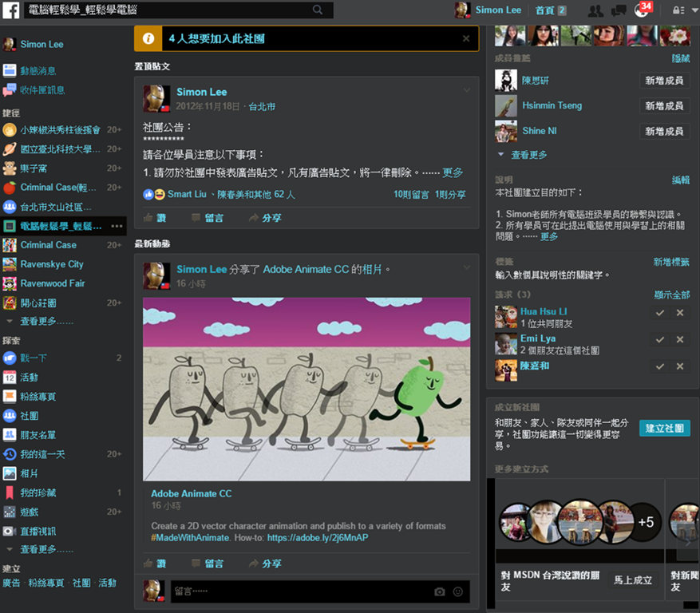Show all join requests
The width and height of the screenshot is (700, 613).
tap(671, 295)
